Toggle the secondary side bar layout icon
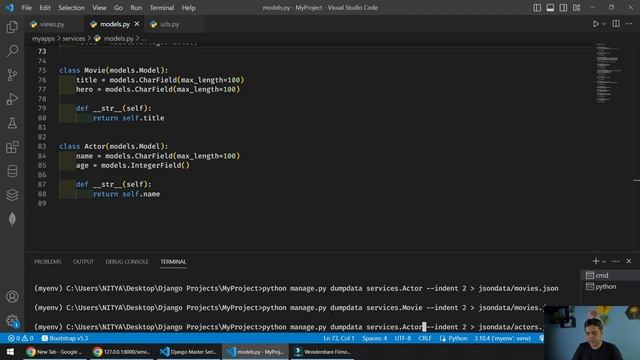 [x=563, y=8]
